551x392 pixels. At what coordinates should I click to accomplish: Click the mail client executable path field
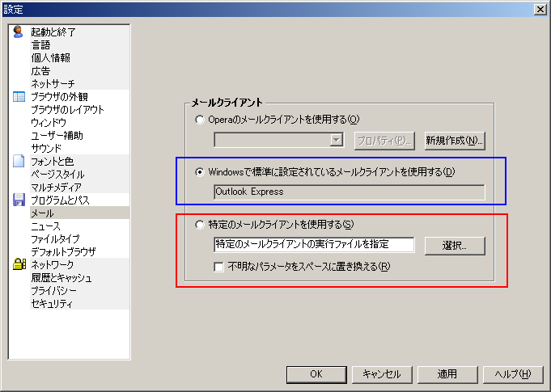[x=314, y=245]
